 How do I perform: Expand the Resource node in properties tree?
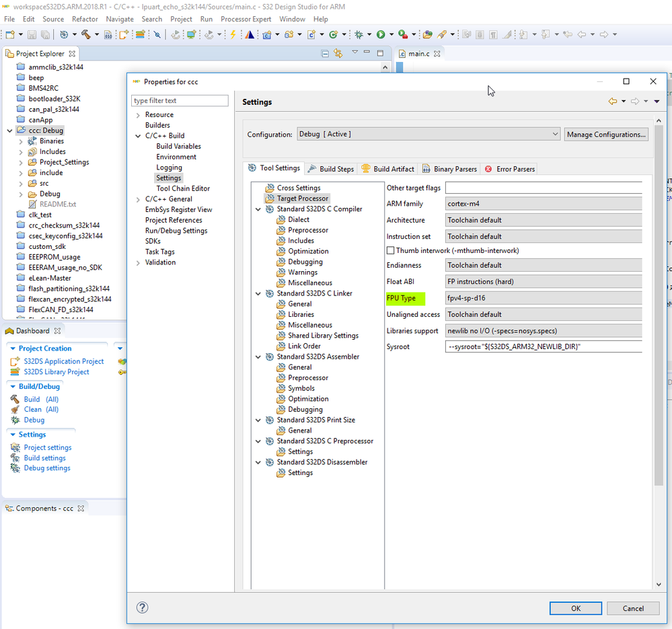[x=138, y=115]
